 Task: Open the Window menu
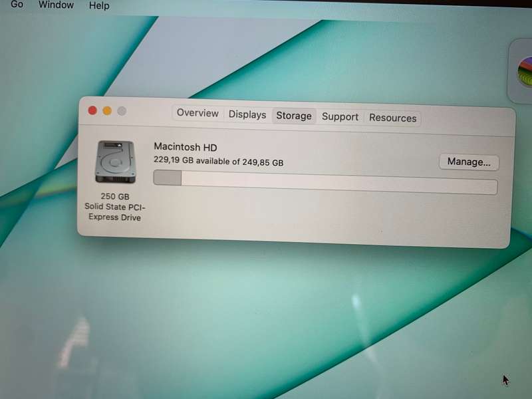56,5
